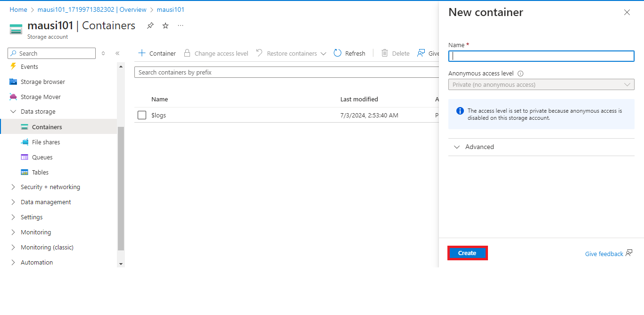This screenshot has width=644, height=315.
Task: Check the $logs container checkbox
Action: [142, 115]
